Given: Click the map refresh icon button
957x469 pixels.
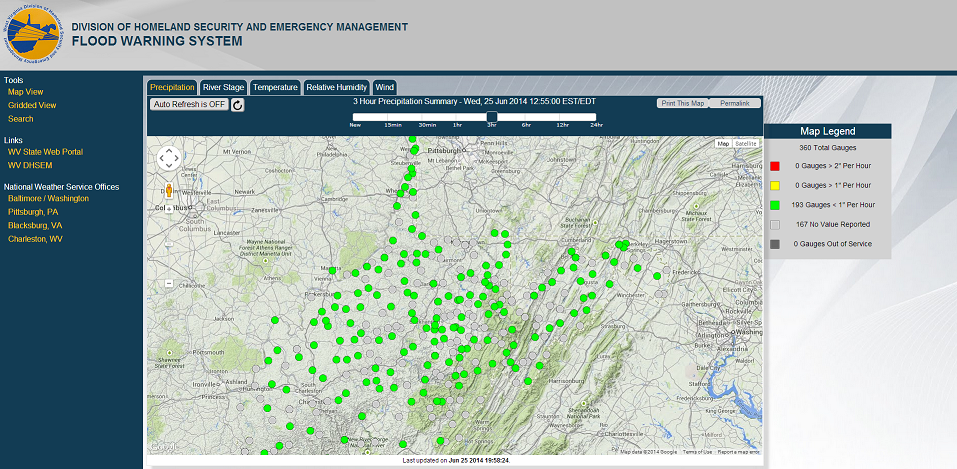Looking at the screenshot, I should click(237, 104).
